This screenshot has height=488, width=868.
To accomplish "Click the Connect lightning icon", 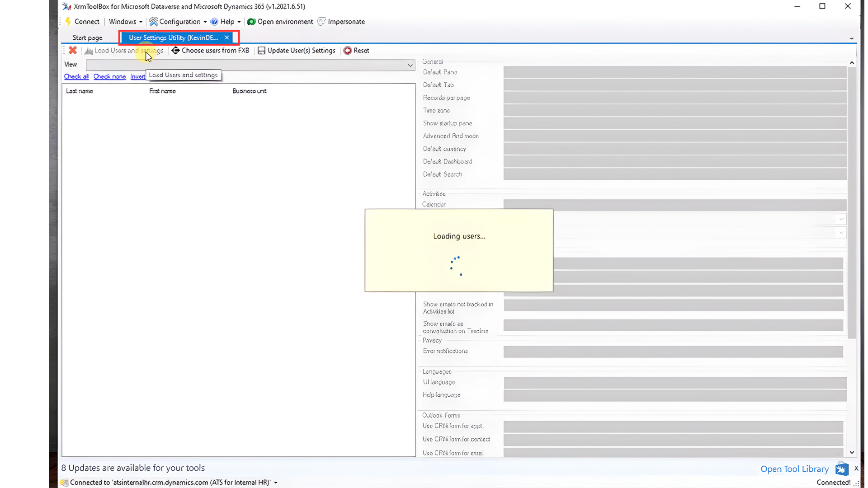I will click(x=68, y=21).
